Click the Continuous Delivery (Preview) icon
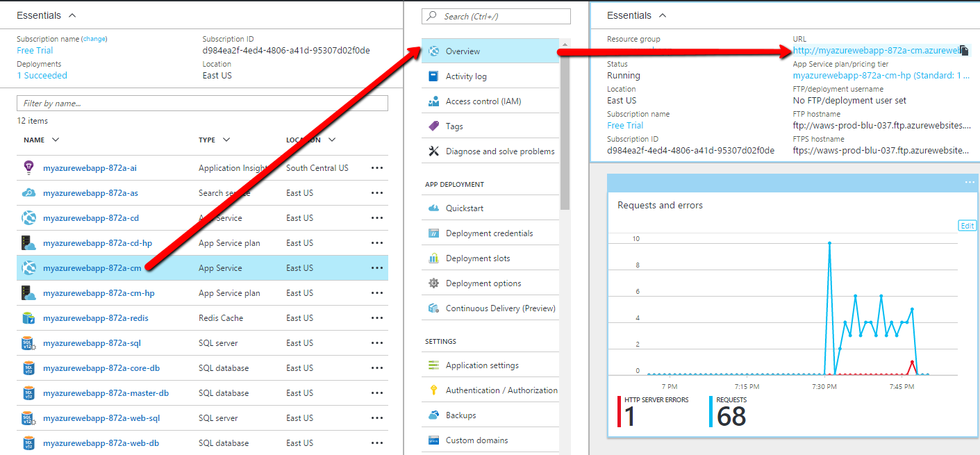This screenshot has width=980, height=455. (x=434, y=308)
